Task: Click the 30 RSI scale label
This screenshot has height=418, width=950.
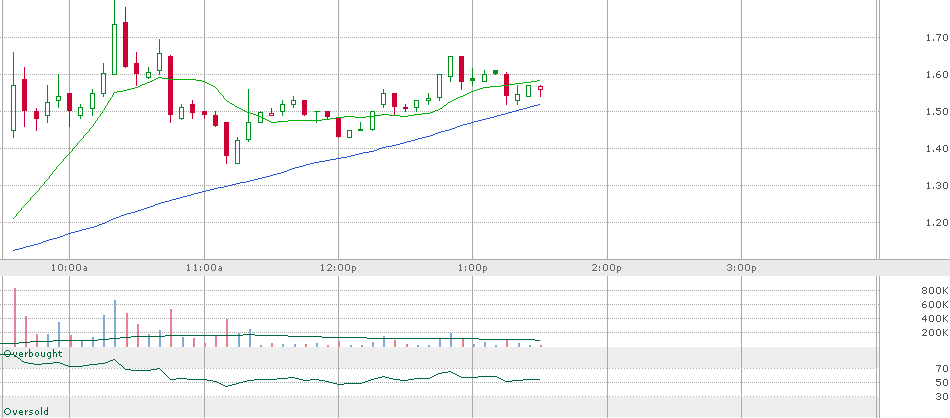Action: [942, 396]
